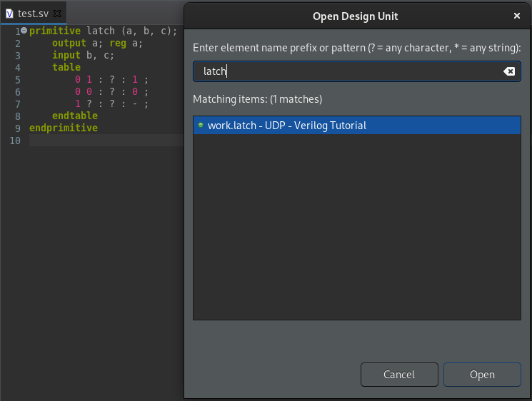The image size is (532, 401).
Task: Cancel the Open Design Unit dialog
Action: [x=399, y=375]
